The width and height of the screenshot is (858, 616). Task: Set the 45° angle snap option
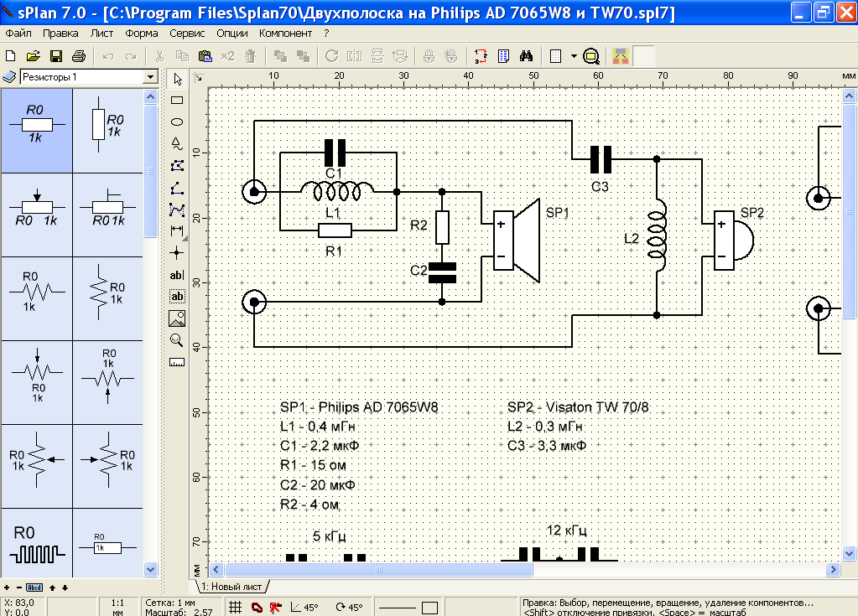304,607
